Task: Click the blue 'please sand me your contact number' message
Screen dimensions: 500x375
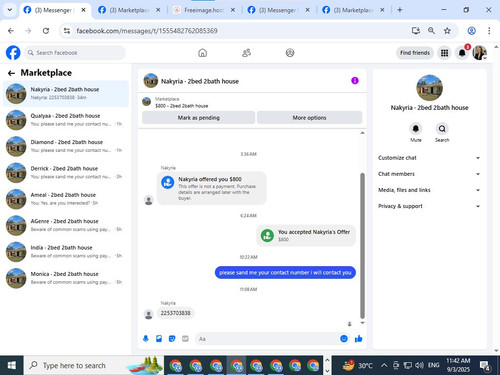Action: [x=285, y=272]
